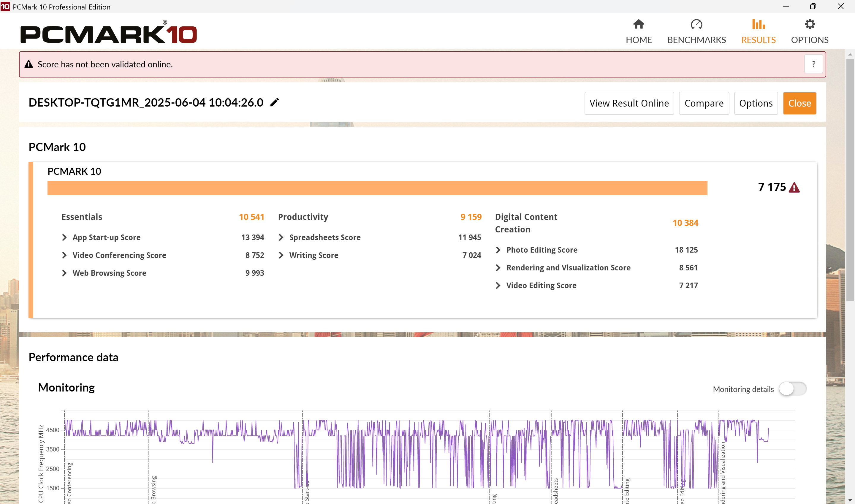Click the pencil icon to rename result

275,102
